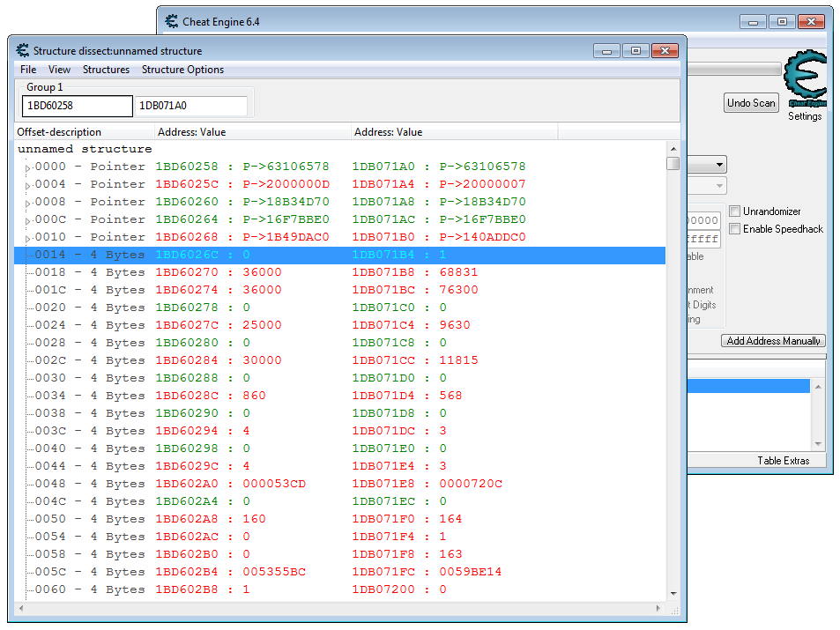The image size is (840, 630).
Task: Click Add Address Manually button
Action: pyautogui.click(x=773, y=341)
